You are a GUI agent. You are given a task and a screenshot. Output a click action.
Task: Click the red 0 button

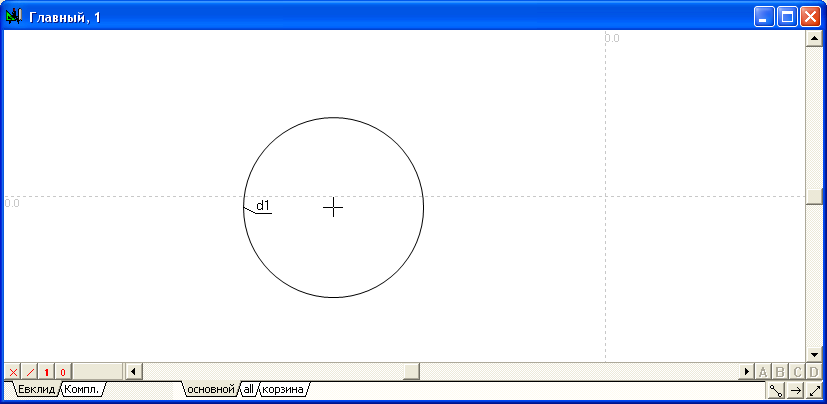[63, 372]
